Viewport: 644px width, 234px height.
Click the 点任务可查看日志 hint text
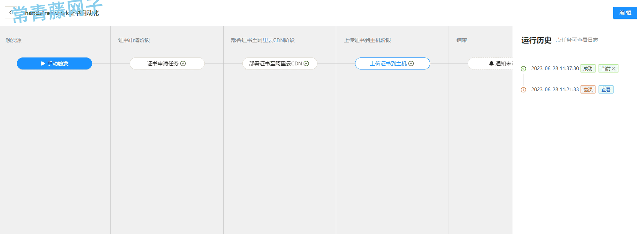point(577,40)
